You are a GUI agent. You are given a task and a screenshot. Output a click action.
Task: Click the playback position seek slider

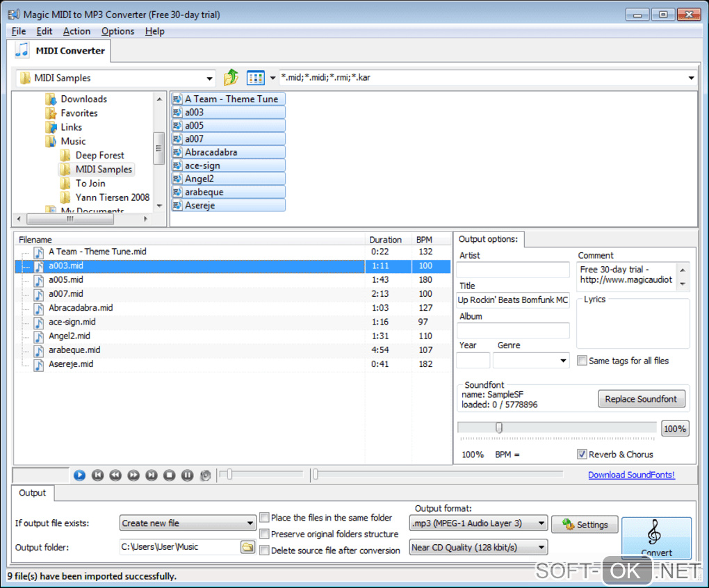click(x=315, y=474)
